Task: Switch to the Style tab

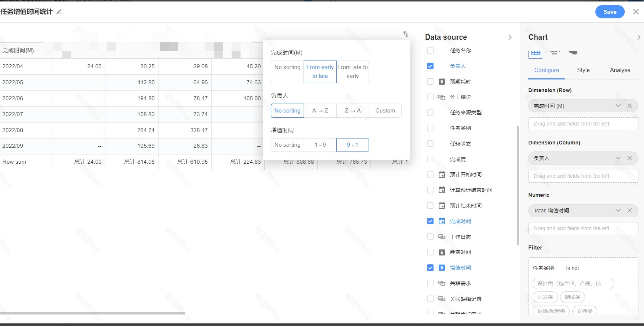Action: point(583,70)
